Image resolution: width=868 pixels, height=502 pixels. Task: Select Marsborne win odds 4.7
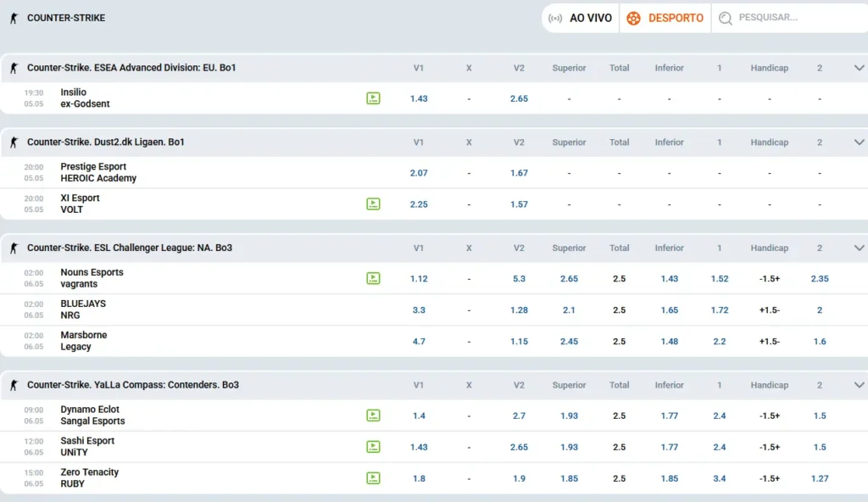[x=419, y=342]
